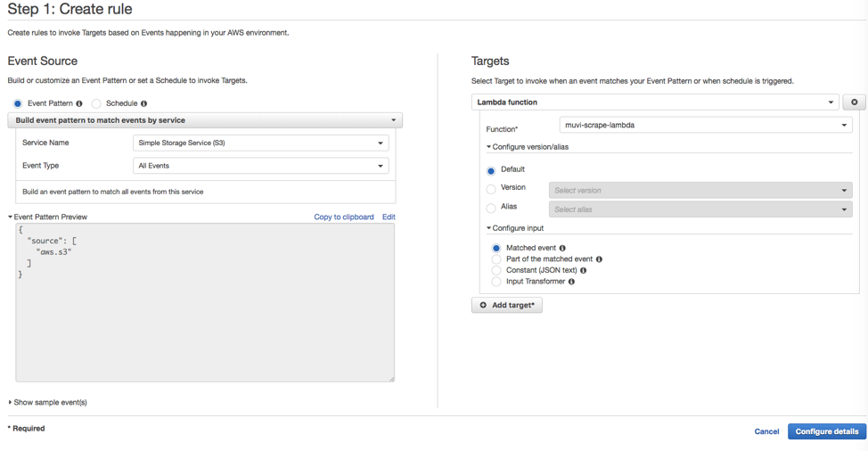
Task: Select the Schedule radio button
Action: 96,103
